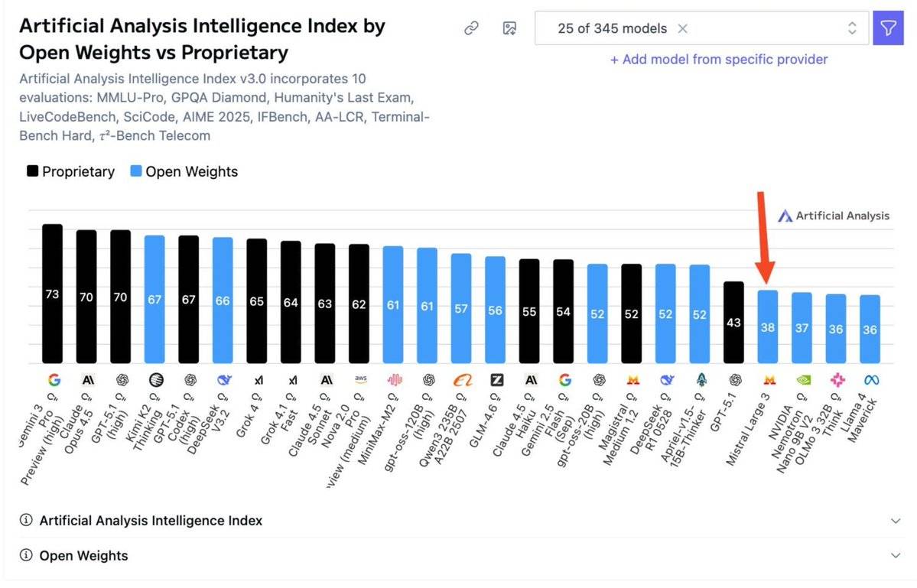Click the AWS logo under Nova 2.0 Pro

click(x=359, y=379)
